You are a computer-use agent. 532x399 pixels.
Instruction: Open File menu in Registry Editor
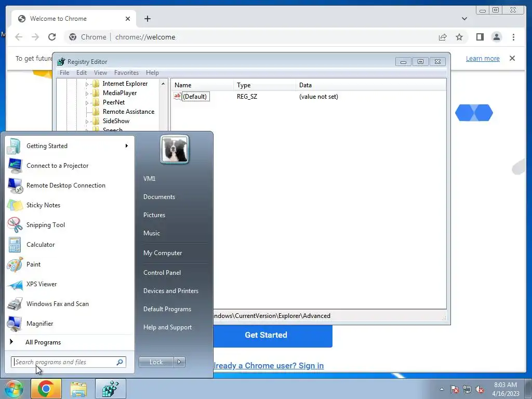coord(64,73)
